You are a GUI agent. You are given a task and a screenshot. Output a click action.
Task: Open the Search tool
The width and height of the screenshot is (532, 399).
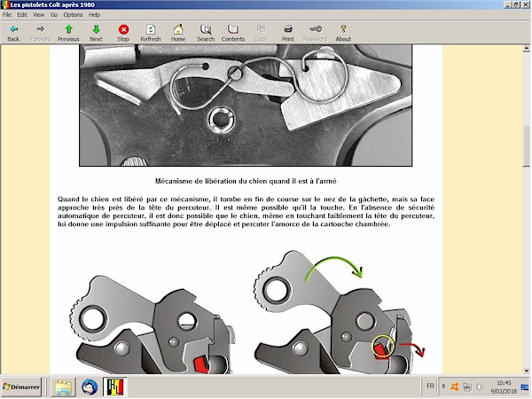click(x=206, y=33)
